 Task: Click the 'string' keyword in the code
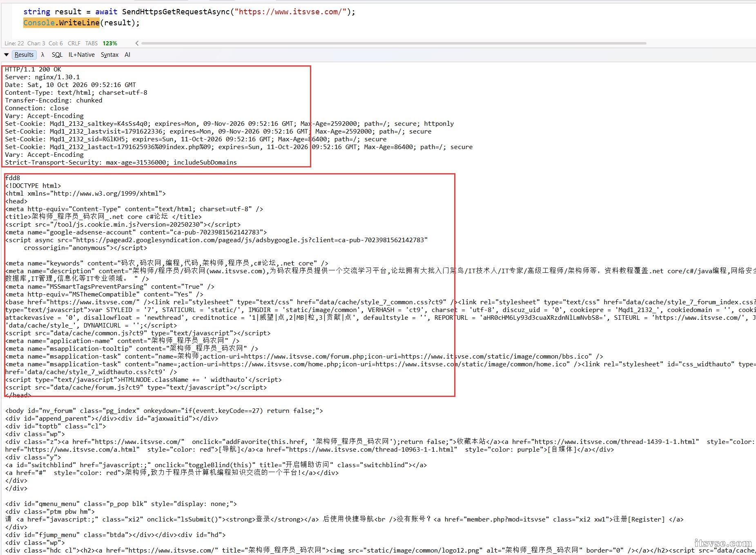click(37, 12)
